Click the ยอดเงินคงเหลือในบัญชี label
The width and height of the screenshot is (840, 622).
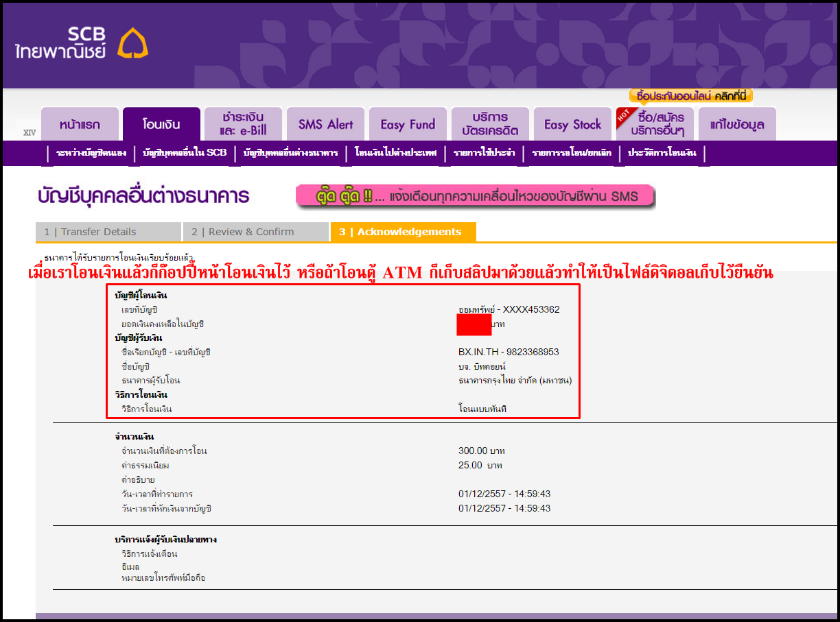(163, 324)
